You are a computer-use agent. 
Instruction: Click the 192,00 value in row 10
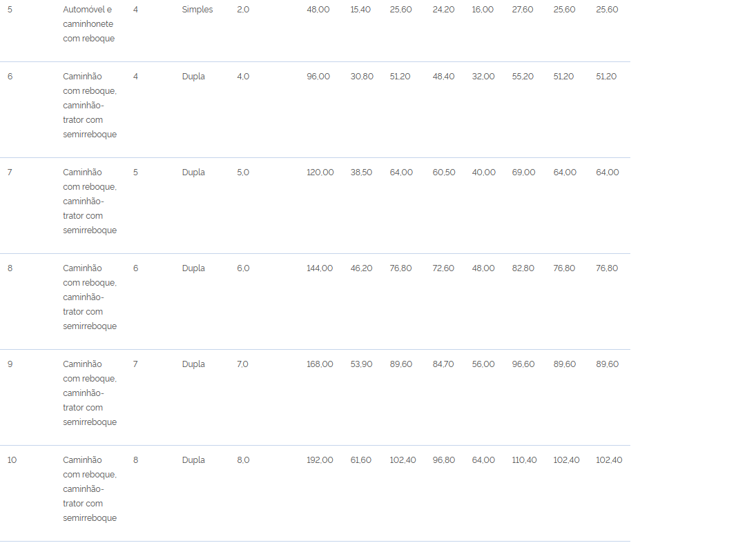[320, 460]
